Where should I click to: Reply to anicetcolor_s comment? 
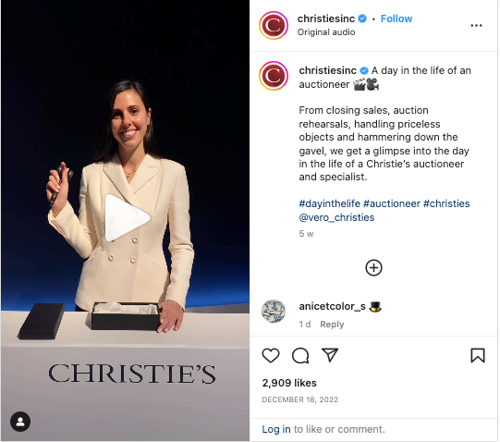coord(332,324)
